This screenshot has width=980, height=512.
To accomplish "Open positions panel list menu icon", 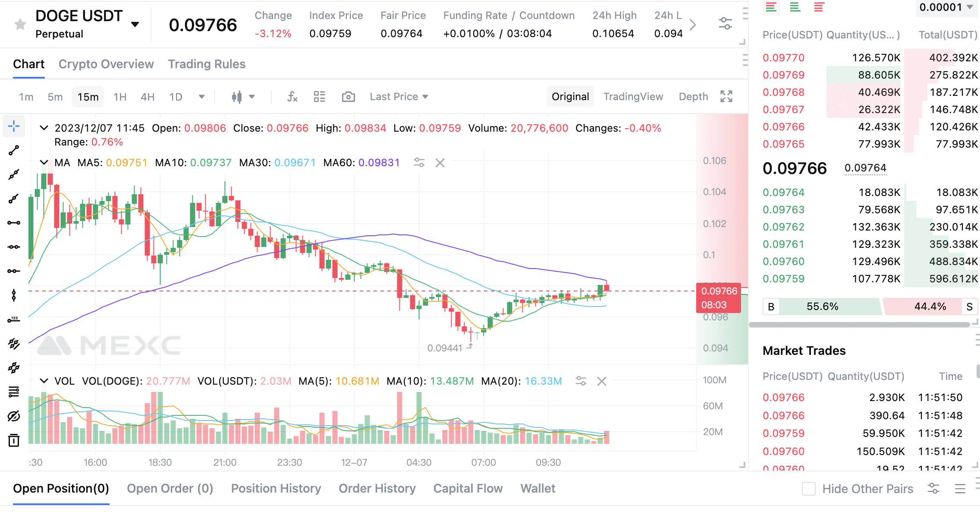I will (x=960, y=489).
